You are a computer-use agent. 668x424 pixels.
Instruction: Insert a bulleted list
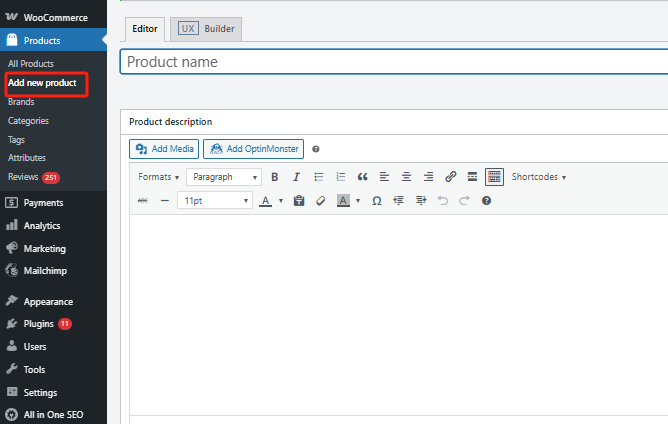coord(319,177)
